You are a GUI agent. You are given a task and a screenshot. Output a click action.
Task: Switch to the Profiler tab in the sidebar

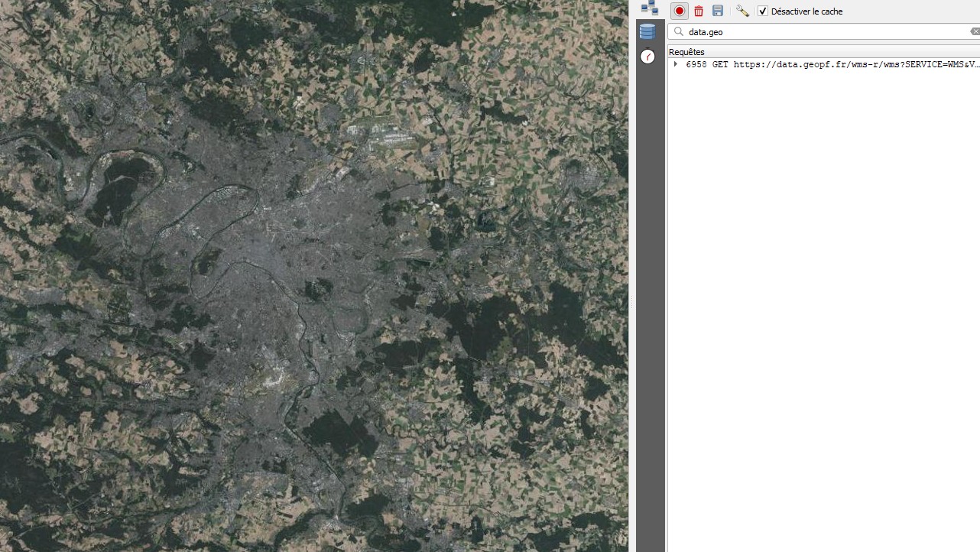tap(647, 57)
